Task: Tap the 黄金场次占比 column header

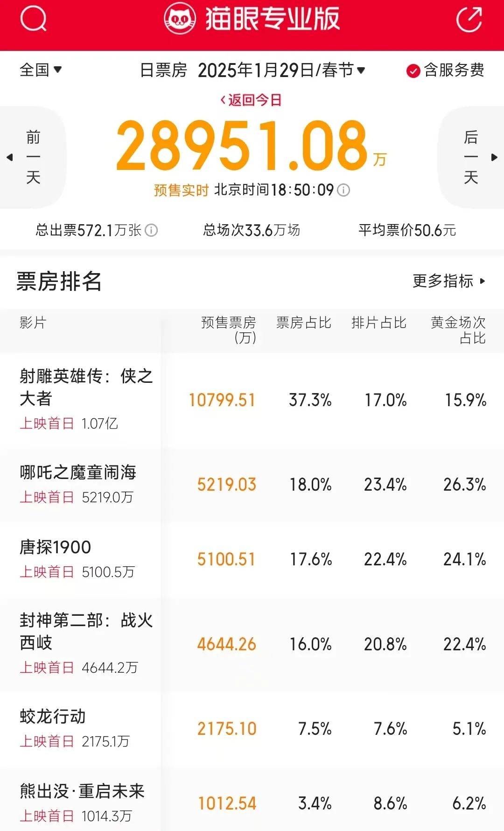Action: pyautogui.click(x=458, y=330)
